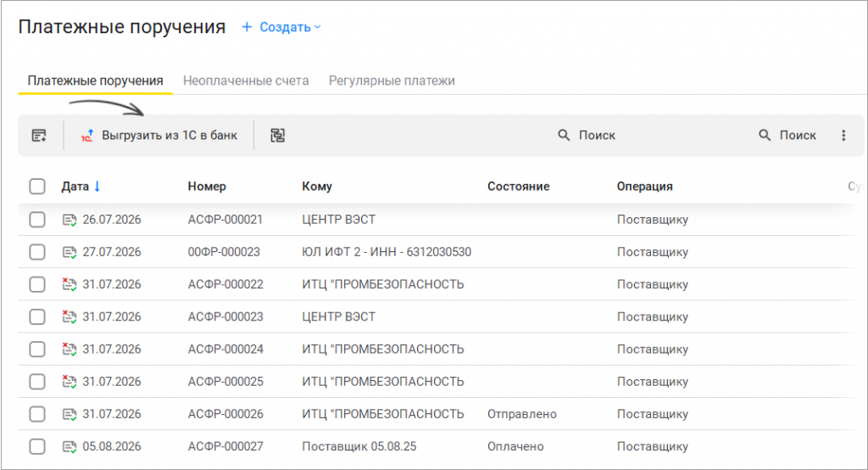The width and height of the screenshot is (868, 470).
Task: Click recipient ЮЛ ИФТ 2 - ИНН - 6312030530
Action: click(x=387, y=252)
